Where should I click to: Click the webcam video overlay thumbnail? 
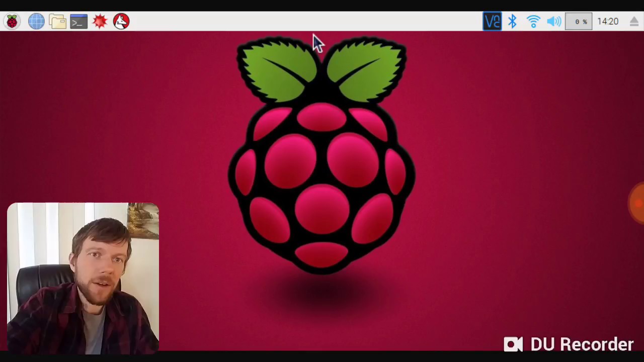[83, 278]
